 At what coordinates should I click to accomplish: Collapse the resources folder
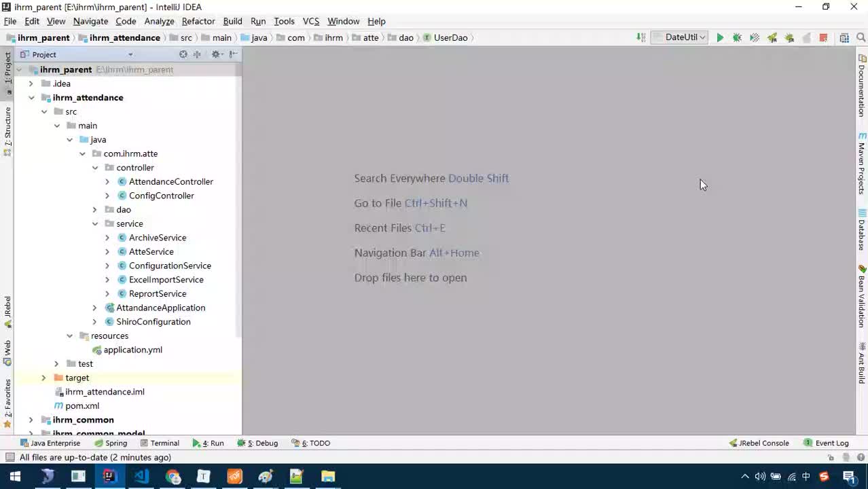click(69, 336)
